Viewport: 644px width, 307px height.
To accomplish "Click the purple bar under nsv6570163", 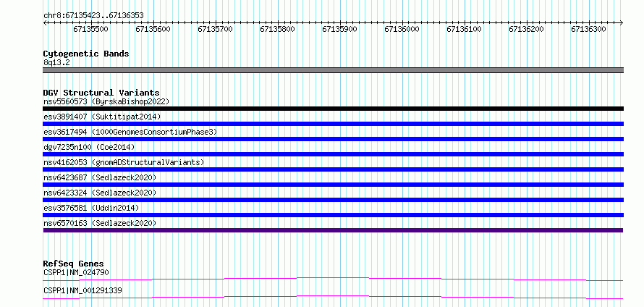I will 333,230.
